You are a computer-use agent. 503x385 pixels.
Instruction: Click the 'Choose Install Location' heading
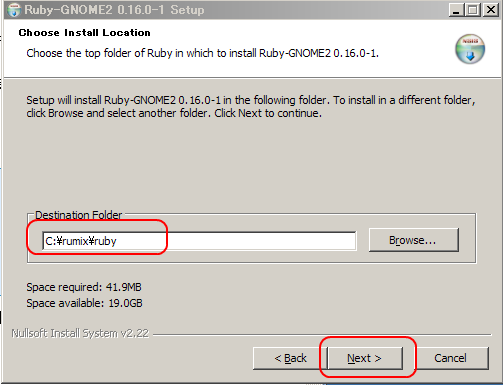point(84,33)
